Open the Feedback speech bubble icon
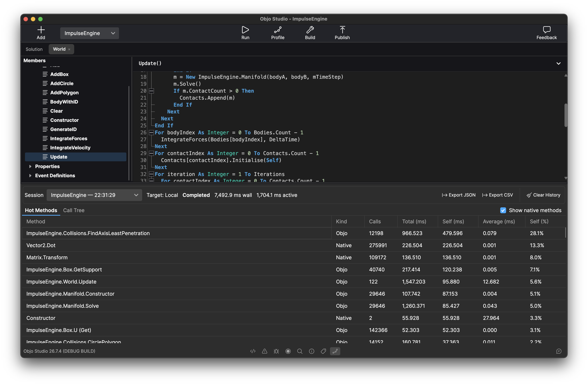This screenshot has width=588, height=385. click(546, 30)
